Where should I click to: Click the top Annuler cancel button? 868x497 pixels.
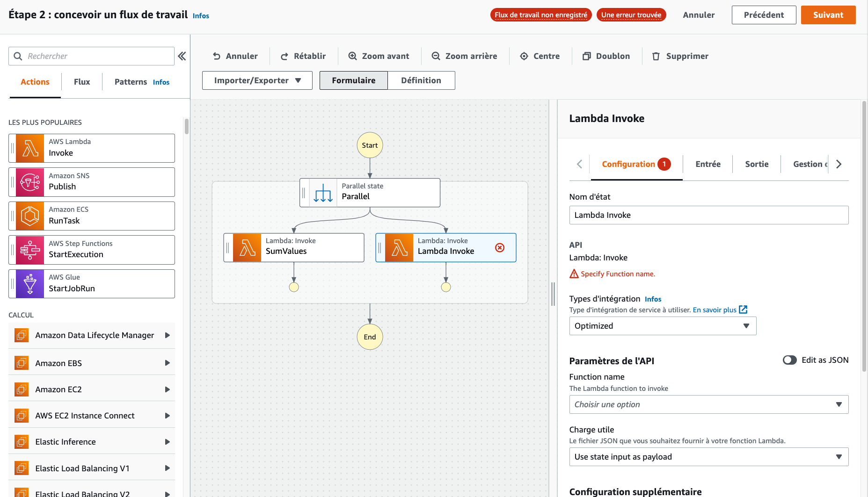tap(699, 15)
